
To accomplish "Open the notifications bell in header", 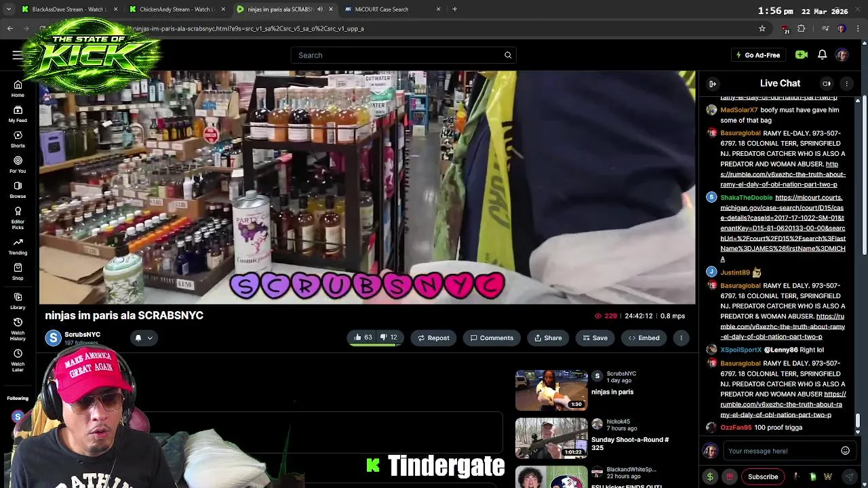I will click(822, 55).
